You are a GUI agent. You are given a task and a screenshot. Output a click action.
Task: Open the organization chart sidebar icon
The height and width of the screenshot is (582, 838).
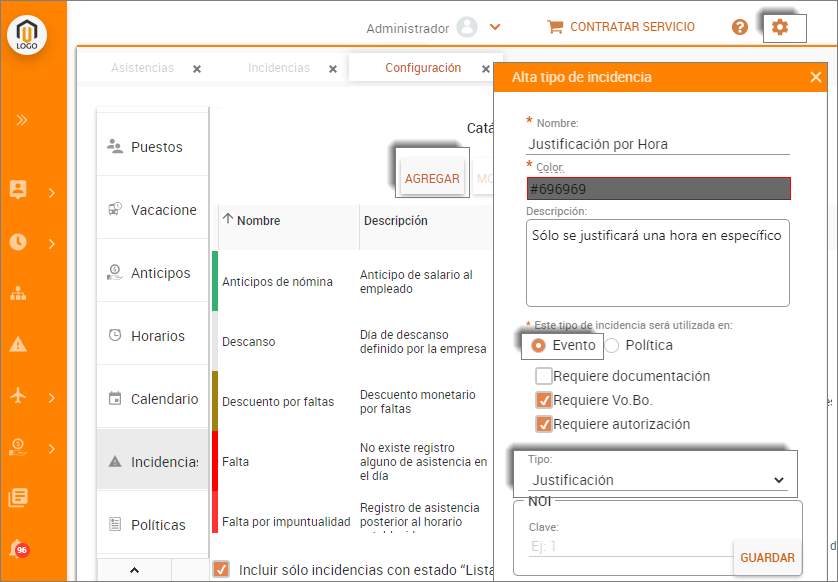point(18,293)
